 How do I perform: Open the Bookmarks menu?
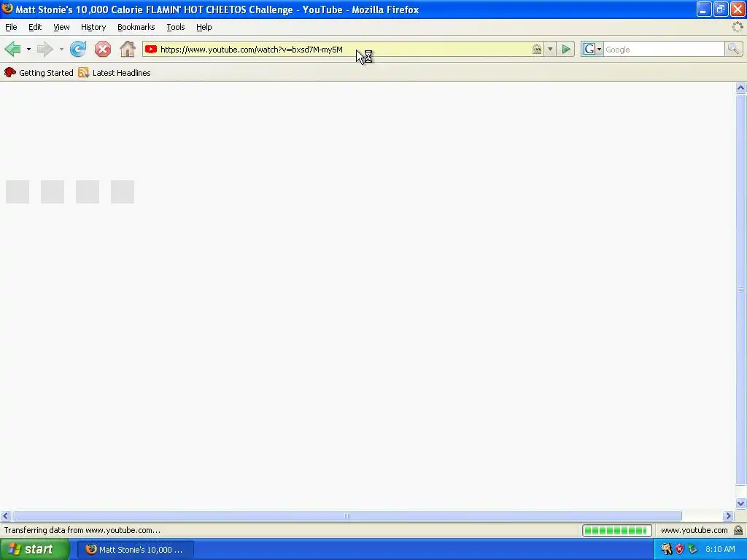point(136,27)
